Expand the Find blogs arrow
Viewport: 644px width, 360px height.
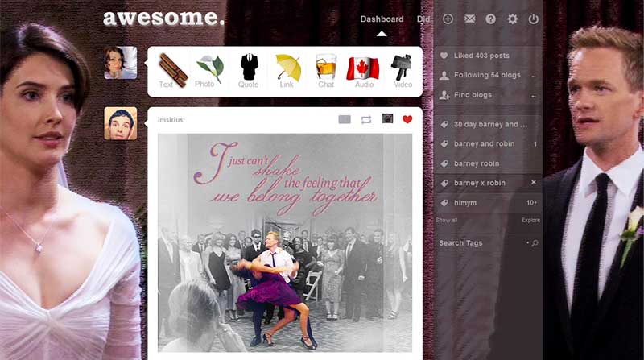(533, 96)
